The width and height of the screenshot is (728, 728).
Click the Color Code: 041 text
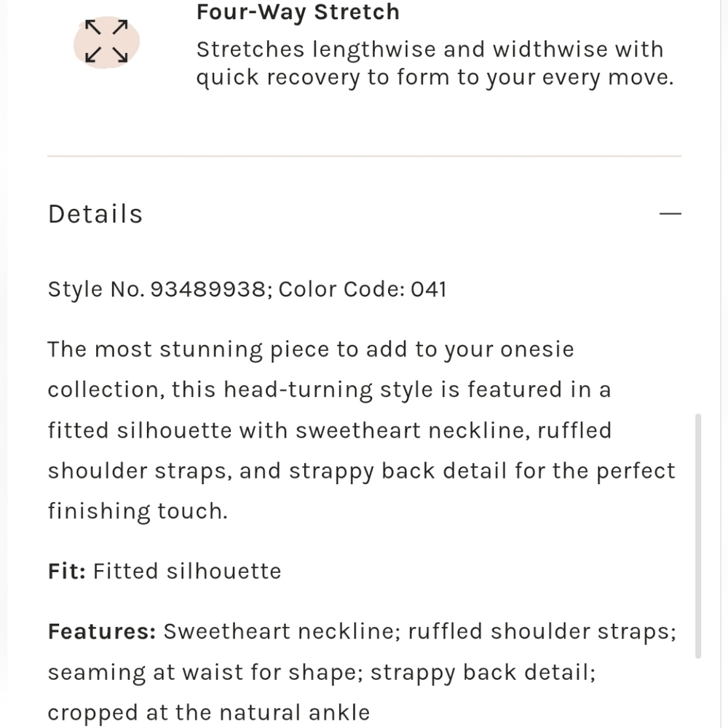coord(363,289)
